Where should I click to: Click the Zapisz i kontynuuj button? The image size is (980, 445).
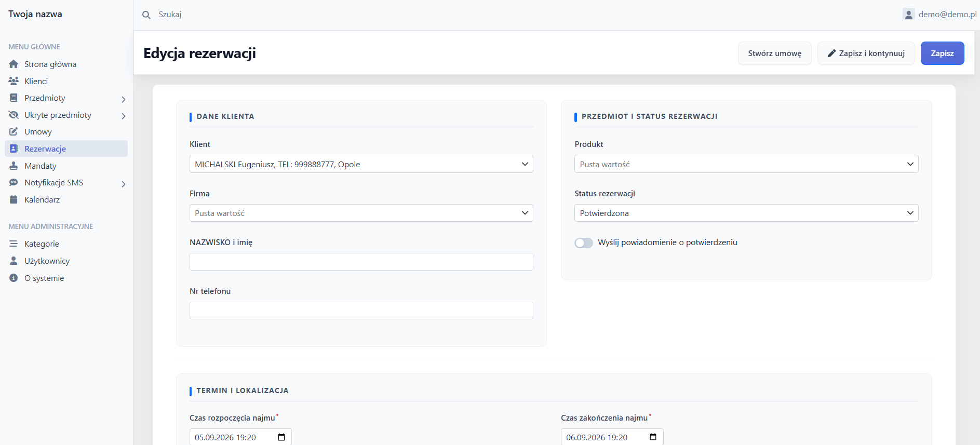click(x=866, y=53)
